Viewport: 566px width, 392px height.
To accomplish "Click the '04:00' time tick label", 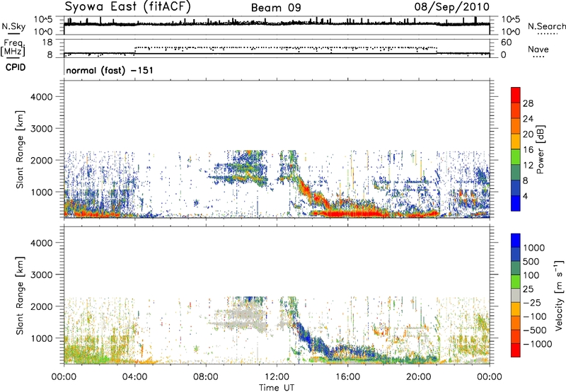I will click(134, 377).
